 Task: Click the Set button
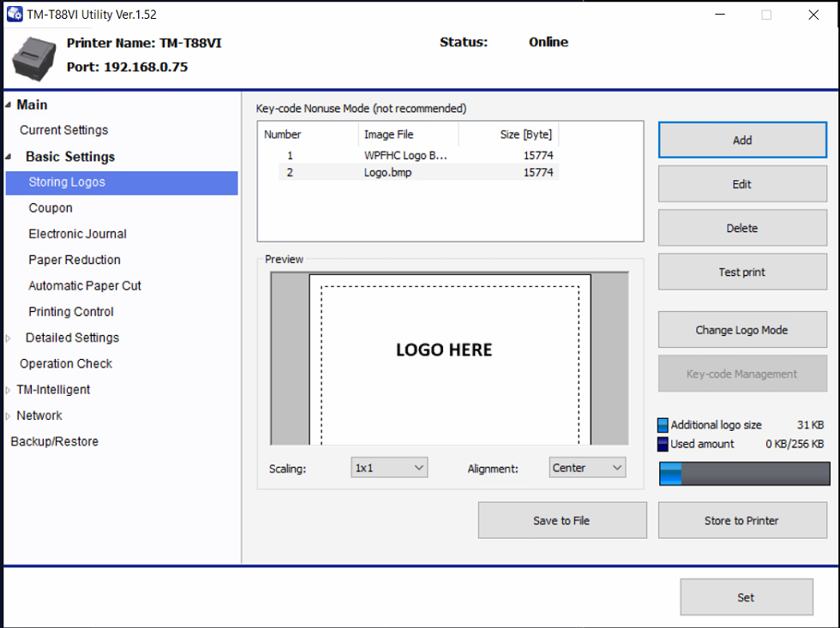click(747, 597)
